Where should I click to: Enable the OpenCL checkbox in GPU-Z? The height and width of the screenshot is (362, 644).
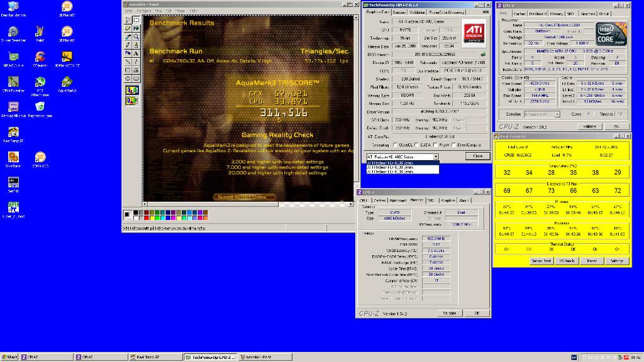(x=395, y=145)
